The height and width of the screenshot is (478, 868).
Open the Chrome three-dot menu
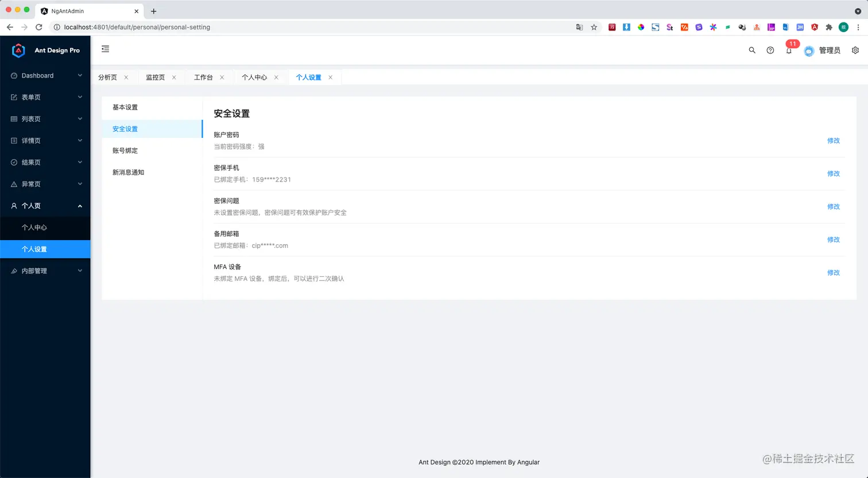pos(858,27)
